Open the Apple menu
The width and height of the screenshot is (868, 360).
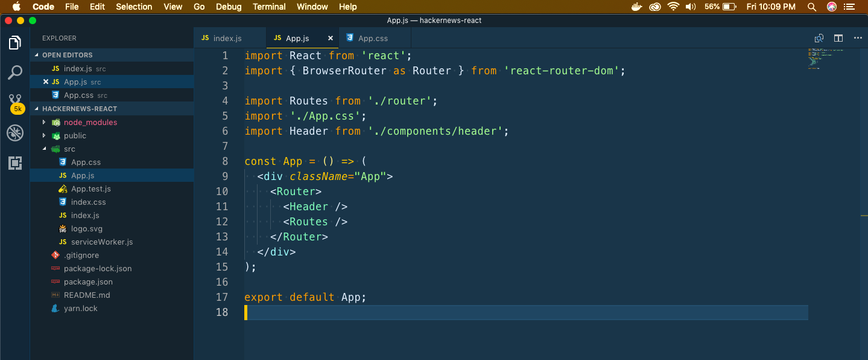[16, 7]
